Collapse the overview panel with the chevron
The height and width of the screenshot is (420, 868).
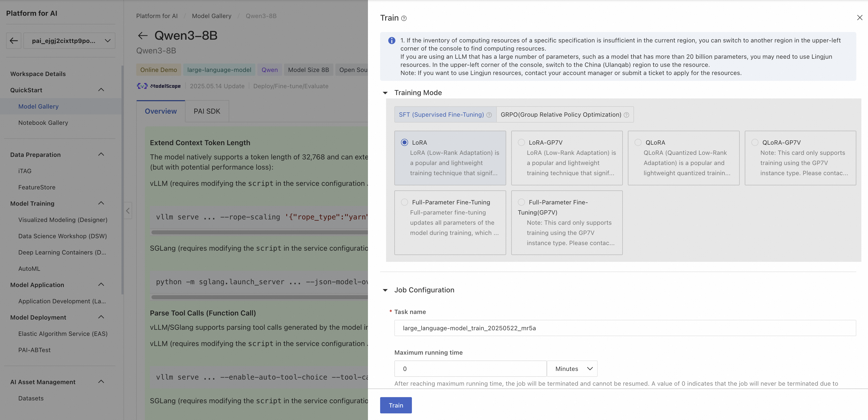pos(128,211)
